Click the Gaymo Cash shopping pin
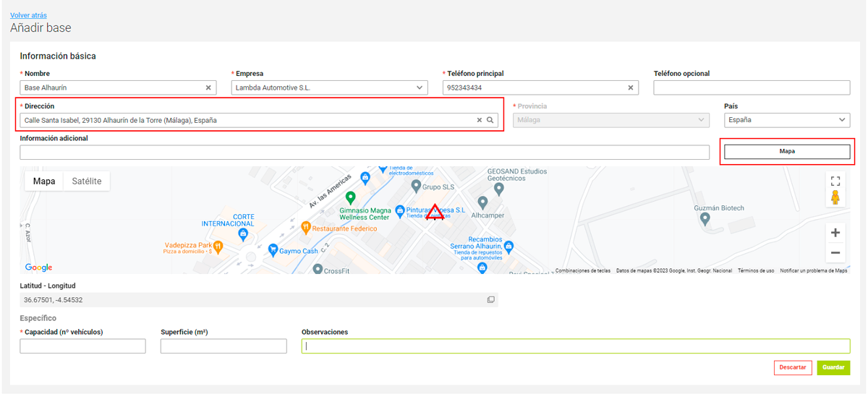The image size is (868, 394). click(x=273, y=250)
